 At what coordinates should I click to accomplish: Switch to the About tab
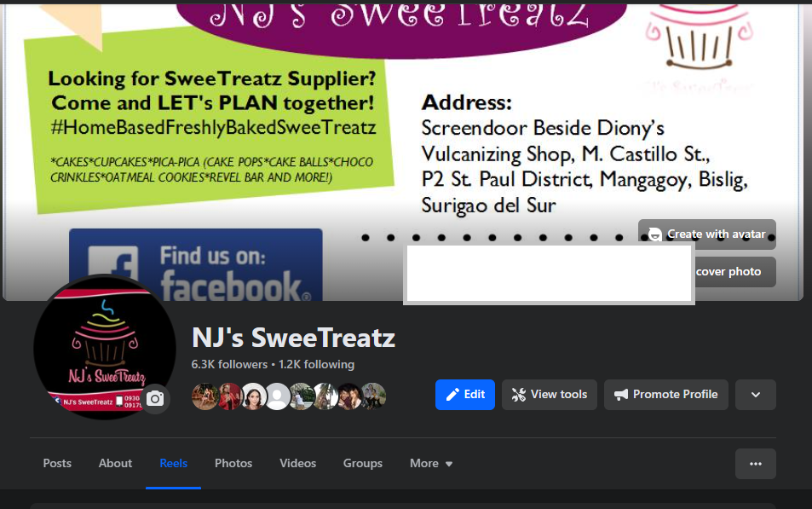[x=116, y=464]
